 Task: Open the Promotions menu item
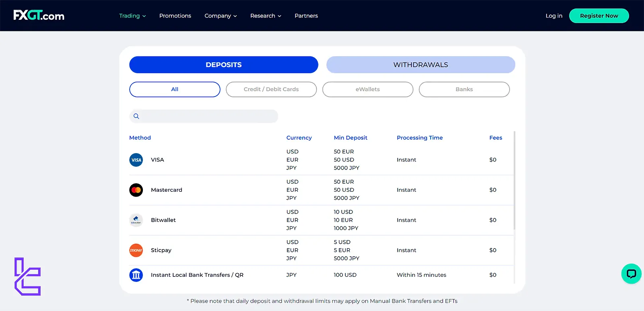click(175, 16)
